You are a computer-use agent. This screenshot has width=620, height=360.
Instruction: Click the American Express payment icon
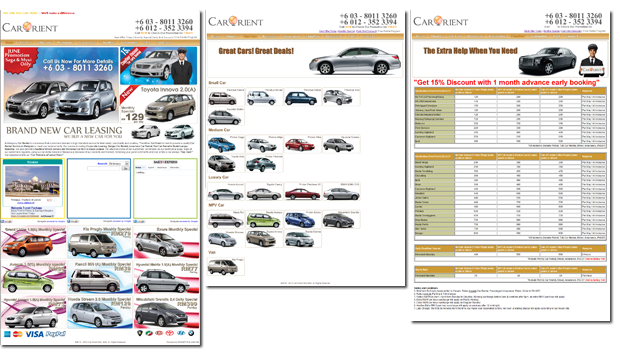[7, 334]
